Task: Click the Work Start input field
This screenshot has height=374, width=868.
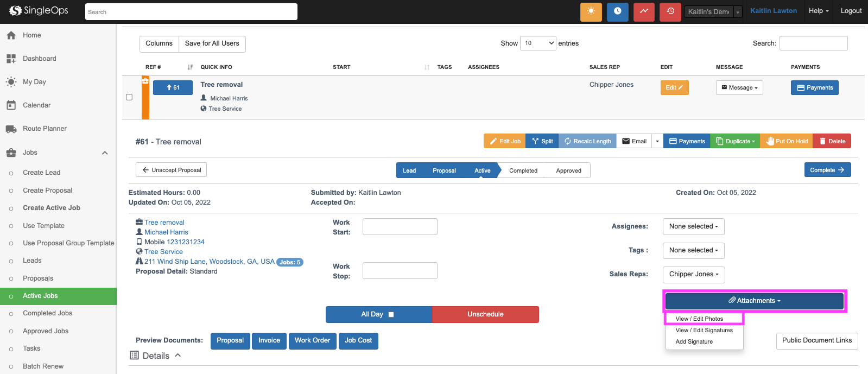Action: (x=400, y=227)
